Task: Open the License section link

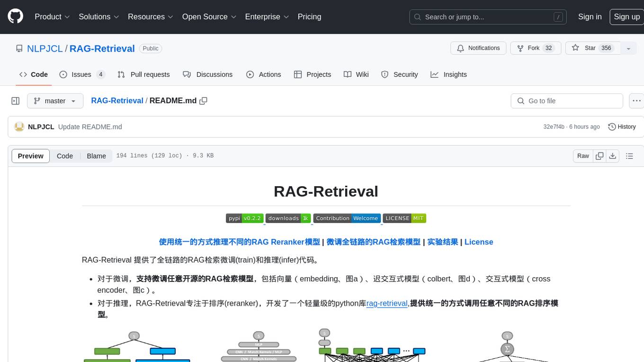Action: 479,242
